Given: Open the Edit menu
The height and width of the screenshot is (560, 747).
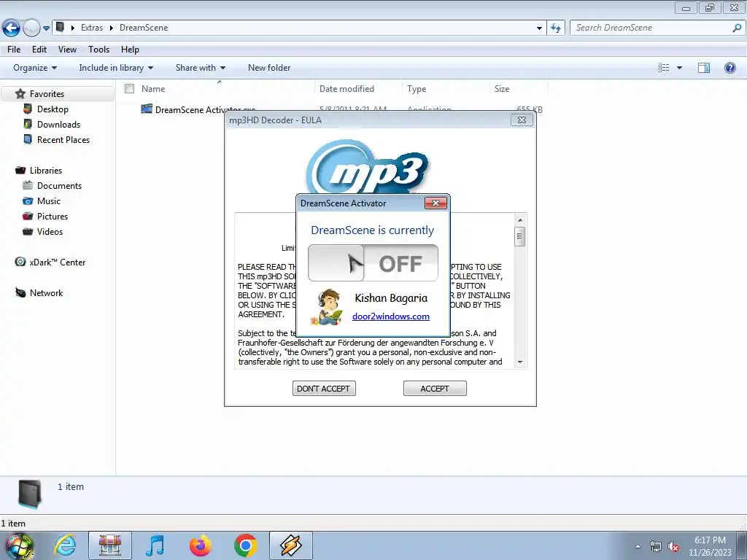Looking at the screenshot, I should tap(39, 50).
